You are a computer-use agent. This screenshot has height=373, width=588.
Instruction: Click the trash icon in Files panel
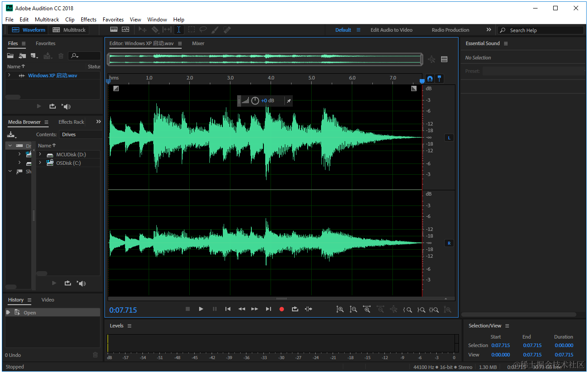point(61,56)
